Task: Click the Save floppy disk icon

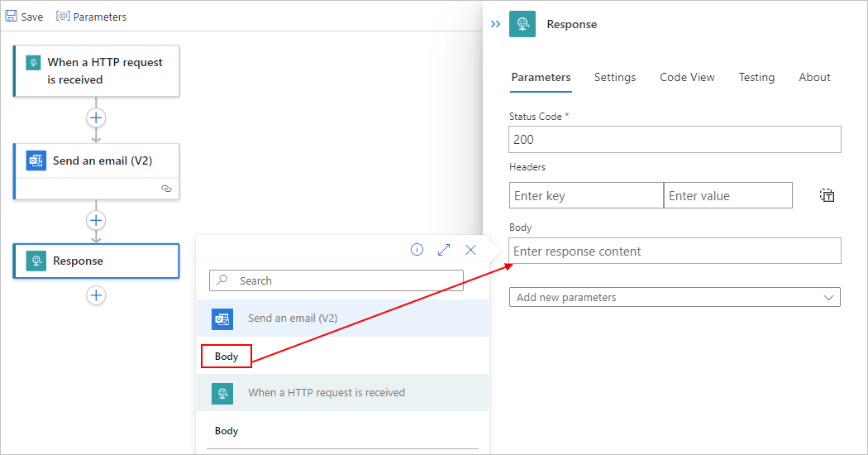Action: pos(11,16)
